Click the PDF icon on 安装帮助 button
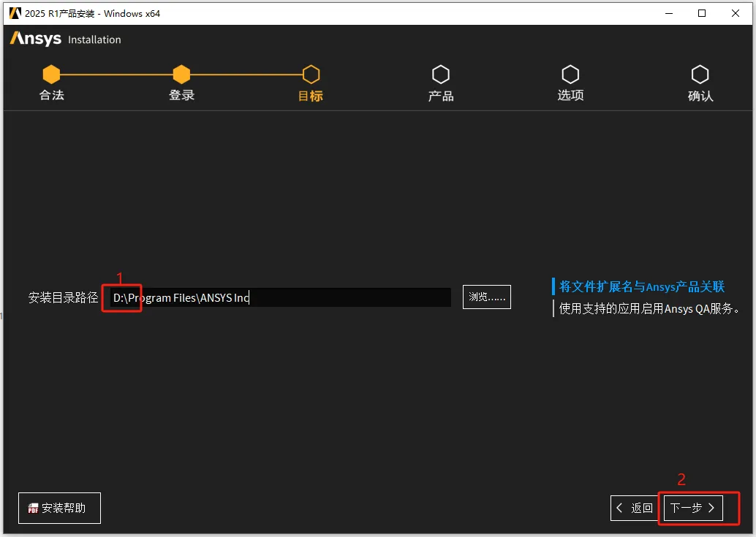This screenshot has width=756, height=537. [x=33, y=508]
